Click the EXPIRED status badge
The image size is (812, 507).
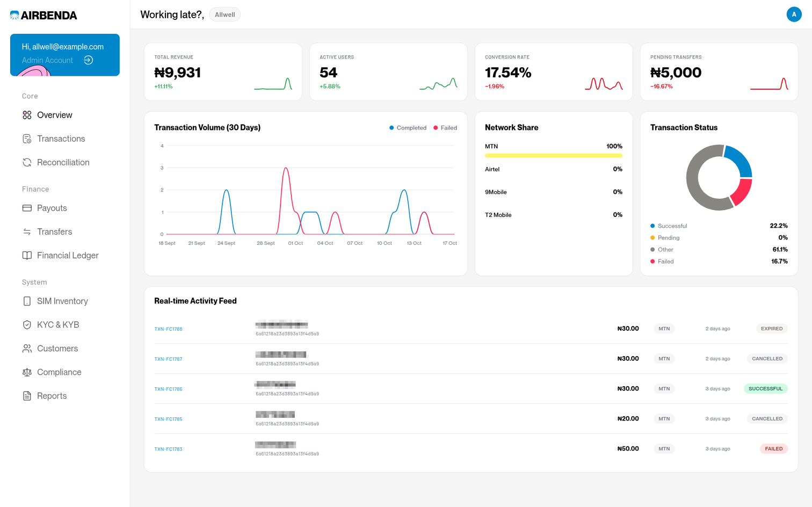tap(772, 329)
